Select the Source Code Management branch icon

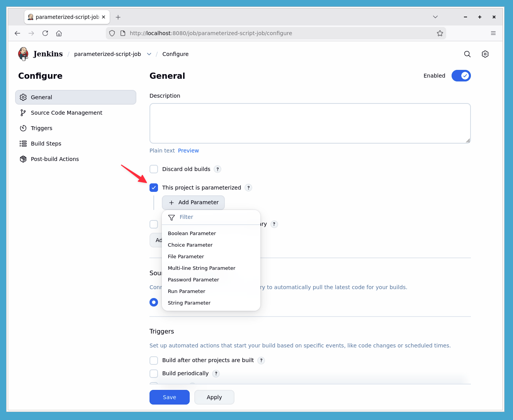pos(24,112)
